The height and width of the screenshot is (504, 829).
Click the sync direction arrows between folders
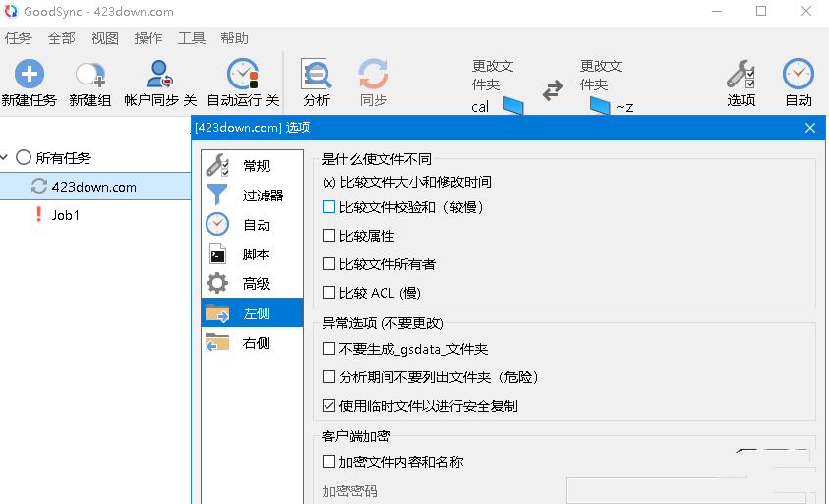coord(553,89)
